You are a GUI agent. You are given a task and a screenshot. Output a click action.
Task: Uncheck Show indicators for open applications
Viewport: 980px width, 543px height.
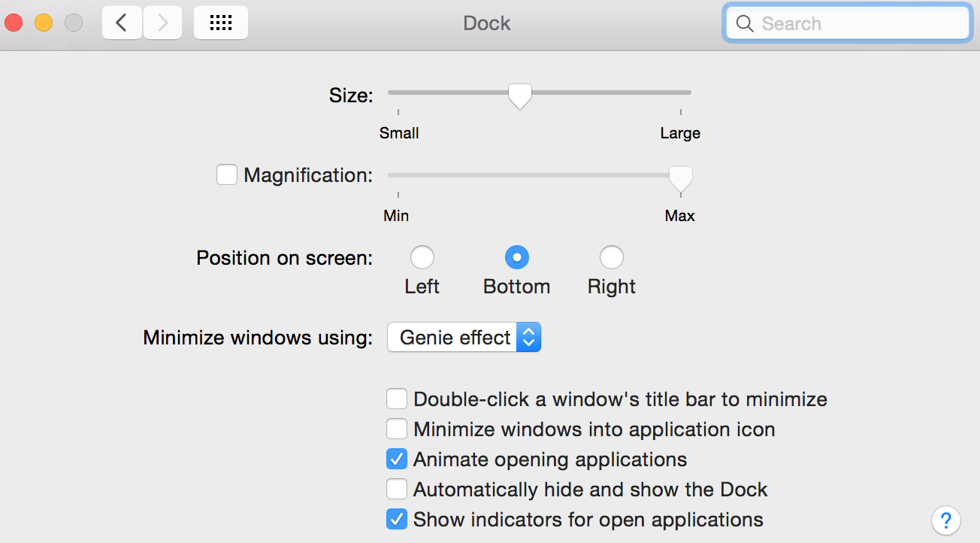(x=397, y=520)
